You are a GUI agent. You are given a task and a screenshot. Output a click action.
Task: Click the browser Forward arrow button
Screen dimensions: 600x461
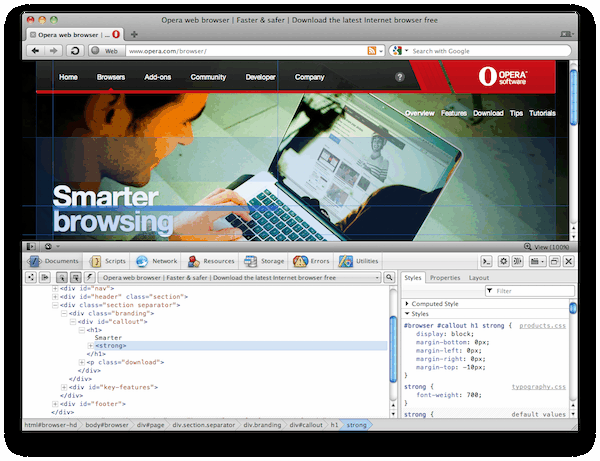click(54, 50)
